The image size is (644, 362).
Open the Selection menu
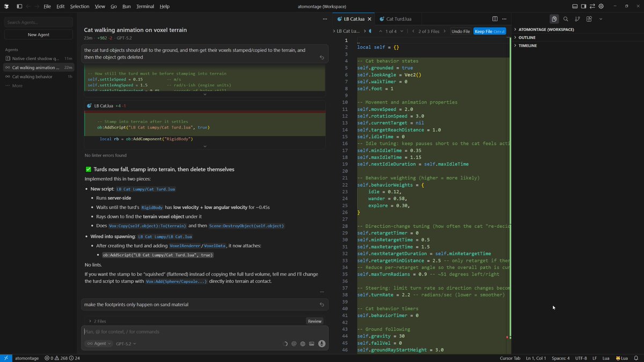(x=79, y=6)
